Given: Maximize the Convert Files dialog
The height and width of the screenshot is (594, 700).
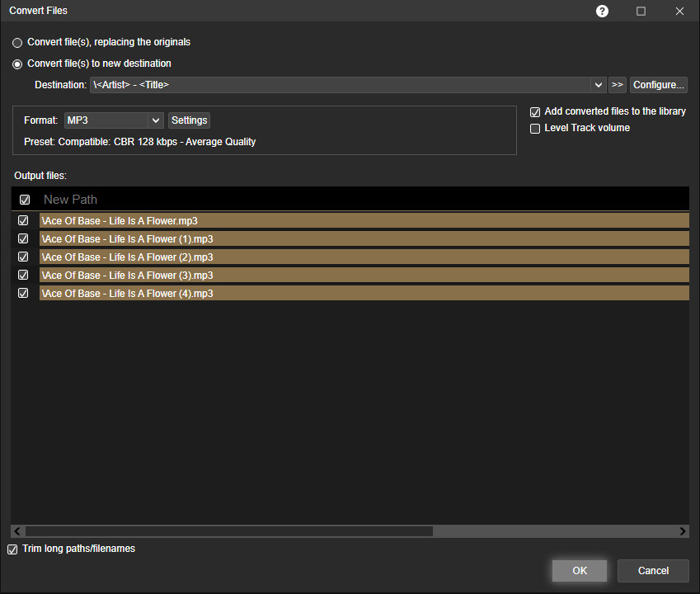Looking at the screenshot, I should point(641,11).
